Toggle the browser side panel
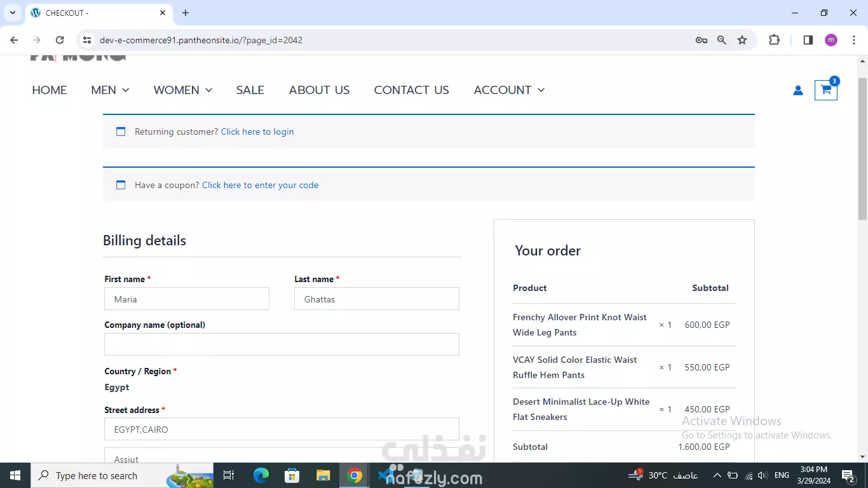868x488 pixels. 808,40
